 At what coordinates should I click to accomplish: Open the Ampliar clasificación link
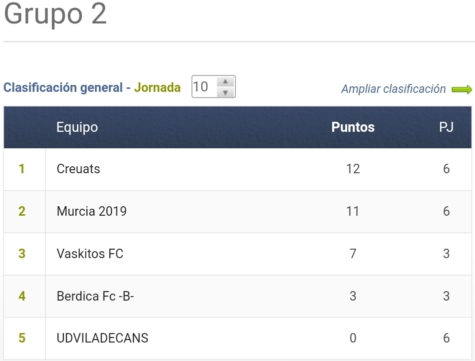coord(393,89)
